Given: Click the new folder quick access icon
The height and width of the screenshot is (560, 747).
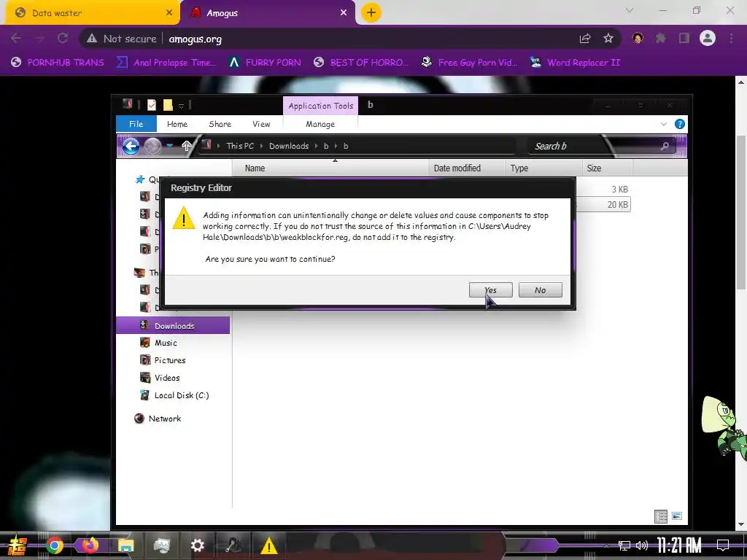Looking at the screenshot, I should coord(168,105).
